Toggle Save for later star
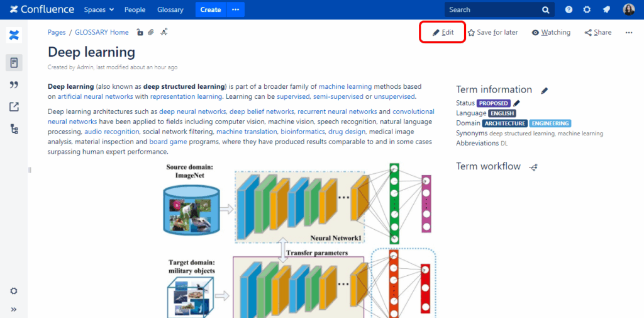Image resolution: width=644 pixels, height=318 pixels. tap(492, 32)
